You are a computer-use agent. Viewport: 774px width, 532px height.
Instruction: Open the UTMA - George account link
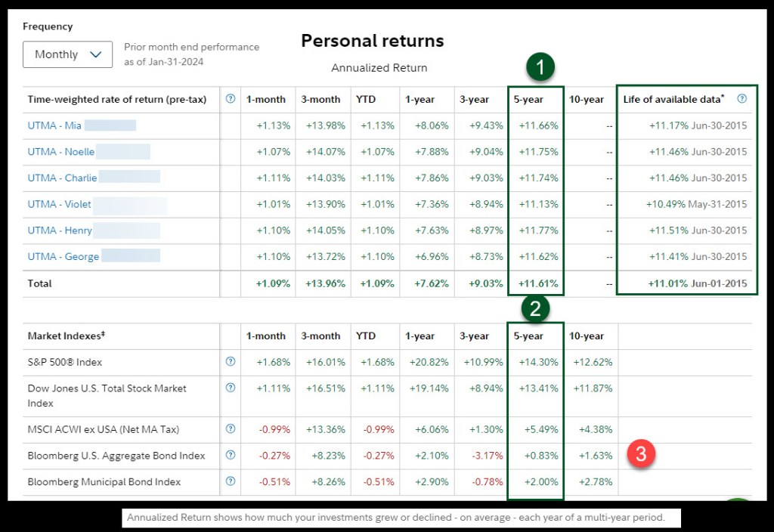[63, 256]
